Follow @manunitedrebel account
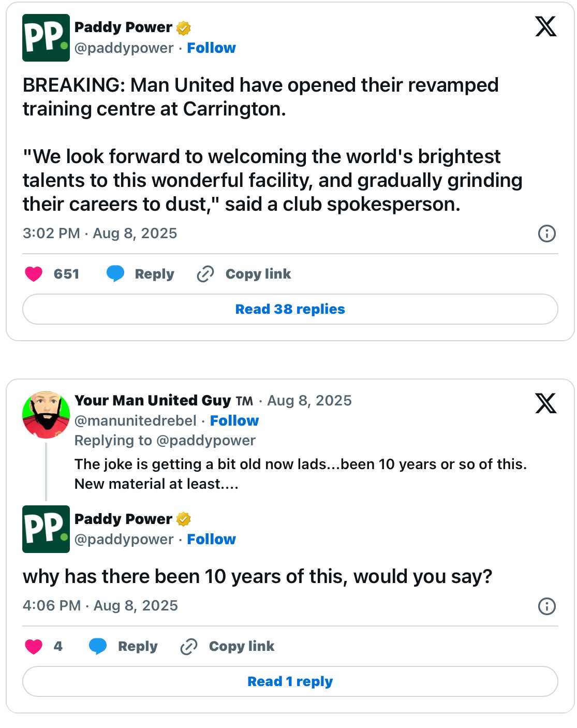The height and width of the screenshot is (728, 577). click(x=234, y=420)
